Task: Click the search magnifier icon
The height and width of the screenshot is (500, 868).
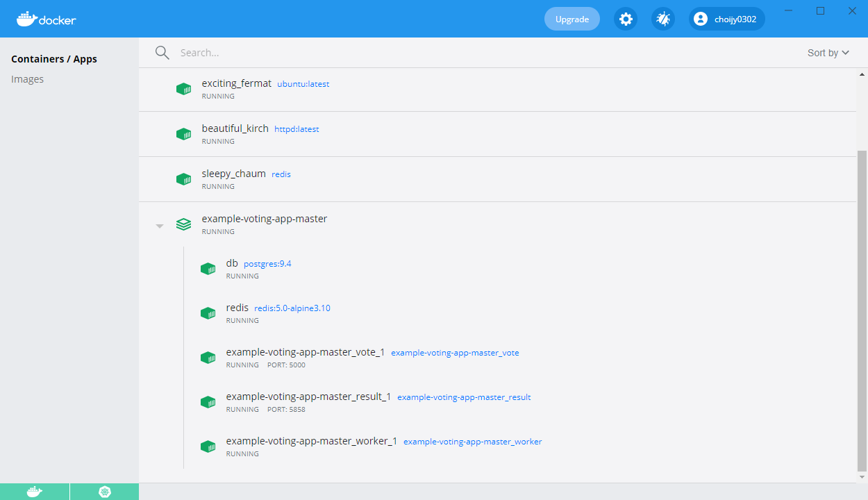Action: point(162,53)
